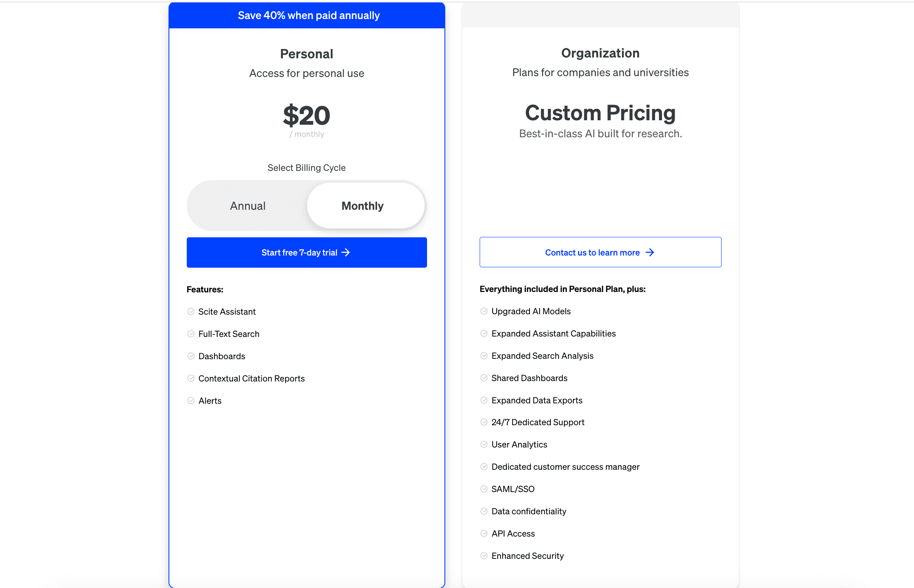
Task: Click the checkmark beside Shared Dashboards
Action: click(x=484, y=378)
